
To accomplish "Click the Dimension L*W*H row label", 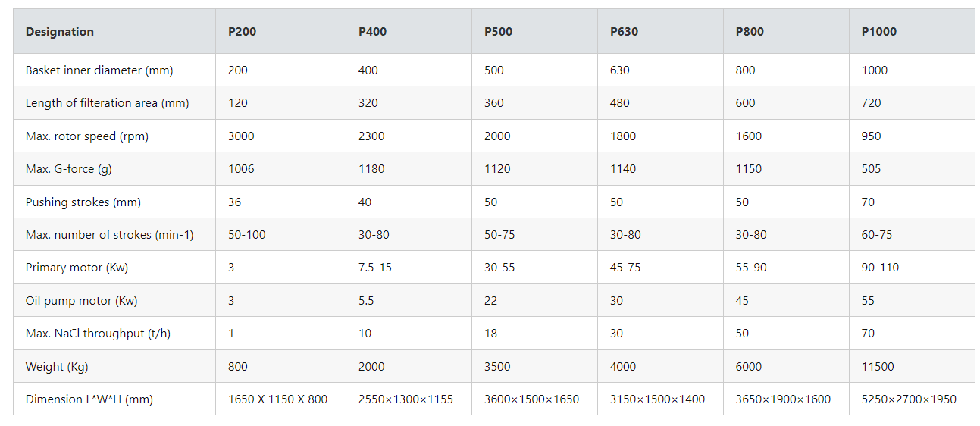I will click(x=89, y=399).
